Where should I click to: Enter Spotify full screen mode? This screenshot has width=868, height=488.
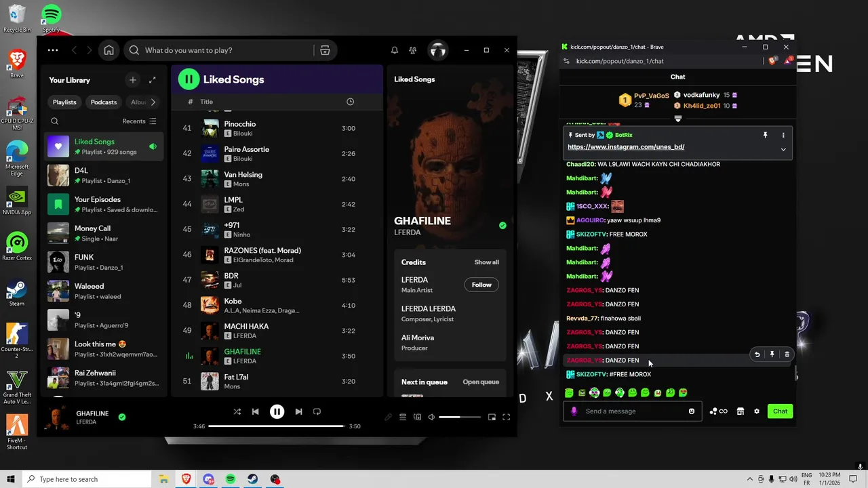pyautogui.click(x=506, y=418)
